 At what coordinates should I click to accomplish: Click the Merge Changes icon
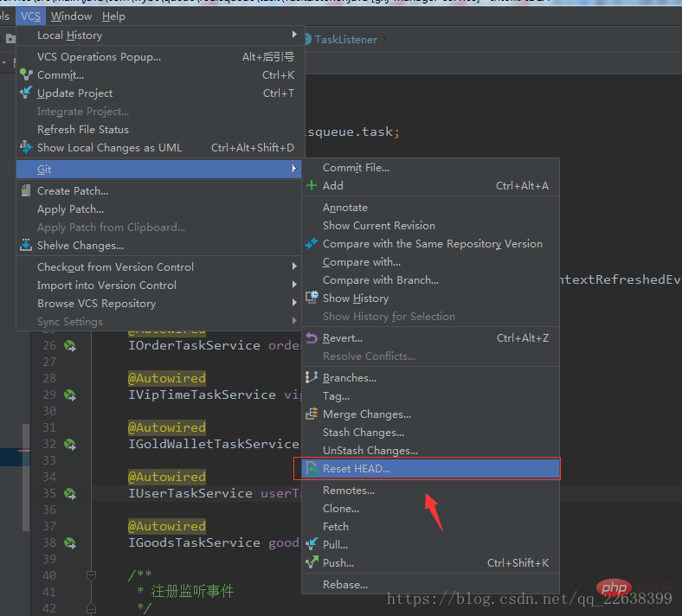(312, 414)
